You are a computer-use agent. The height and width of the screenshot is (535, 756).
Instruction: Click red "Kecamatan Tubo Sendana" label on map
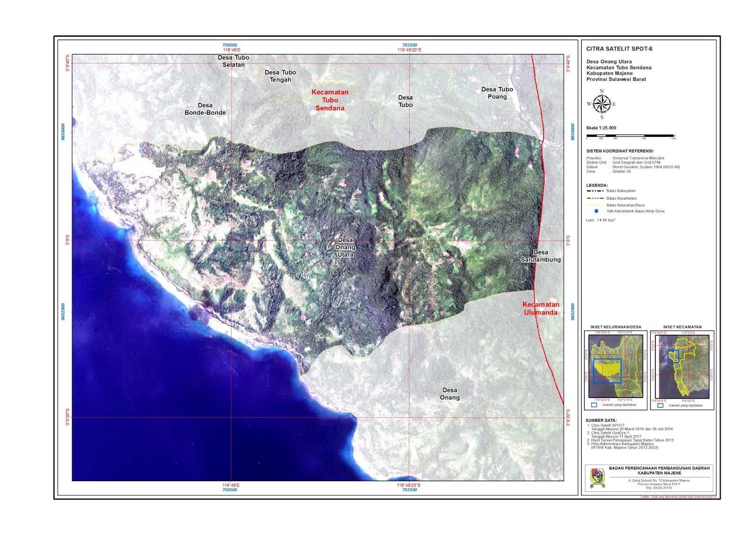point(330,100)
